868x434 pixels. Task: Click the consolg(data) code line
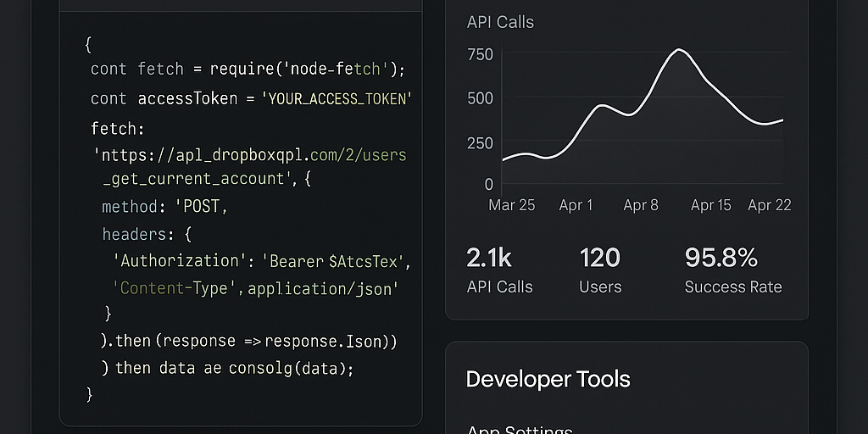pyautogui.click(x=227, y=368)
